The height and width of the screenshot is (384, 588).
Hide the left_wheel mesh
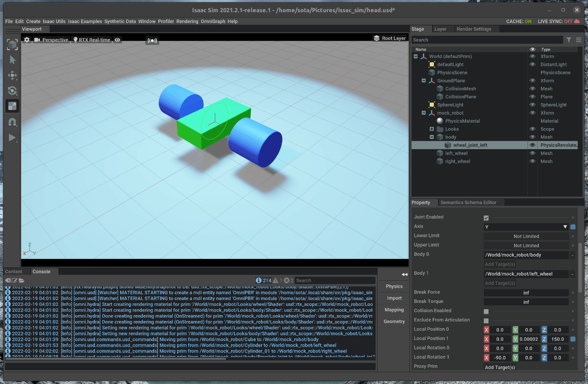[x=533, y=153]
